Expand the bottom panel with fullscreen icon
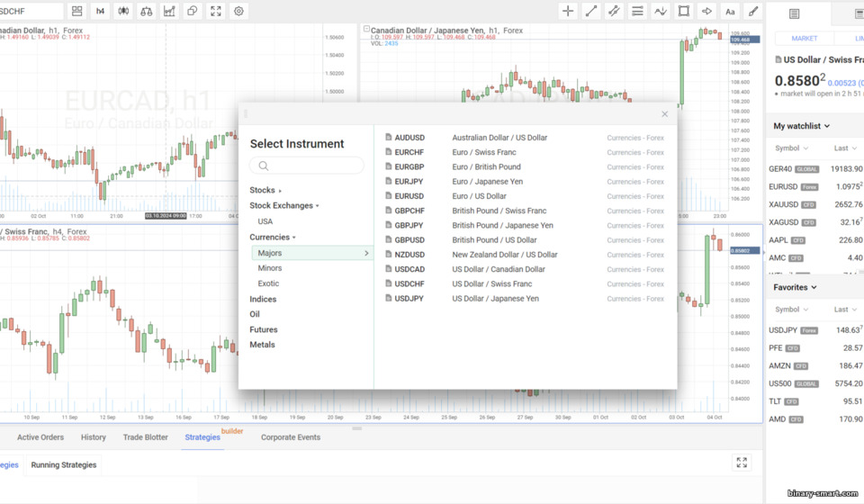The width and height of the screenshot is (864, 504). click(742, 463)
